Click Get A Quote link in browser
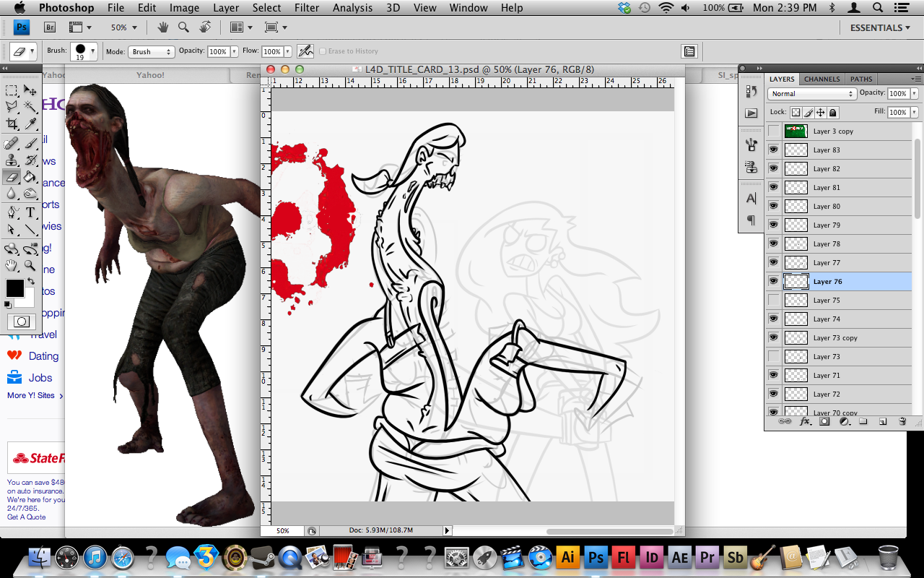Image resolution: width=924 pixels, height=578 pixels. pos(26,517)
